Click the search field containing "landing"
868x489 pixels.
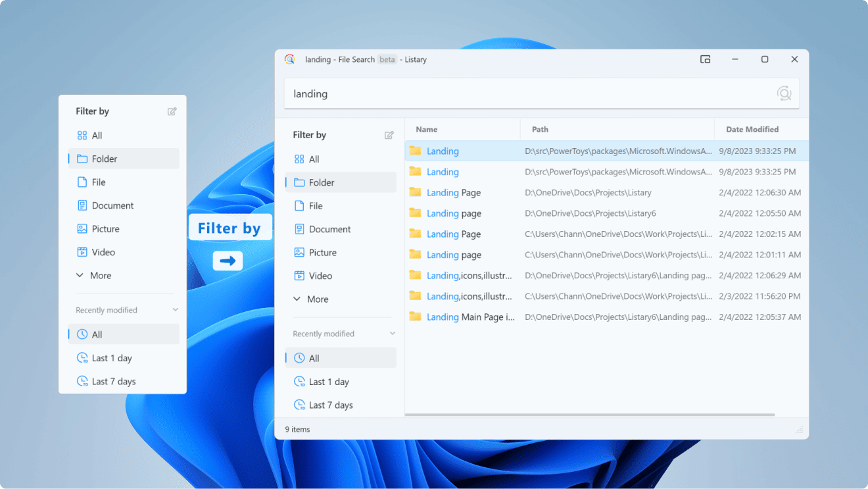coord(542,93)
